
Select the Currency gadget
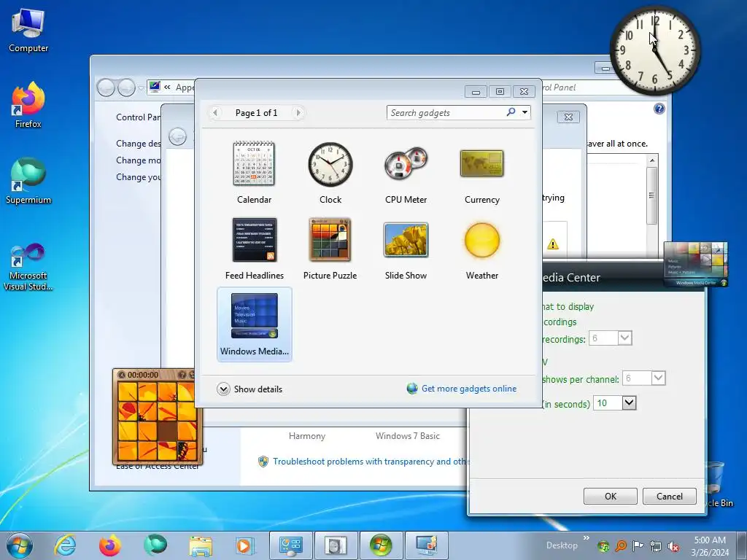(482, 172)
